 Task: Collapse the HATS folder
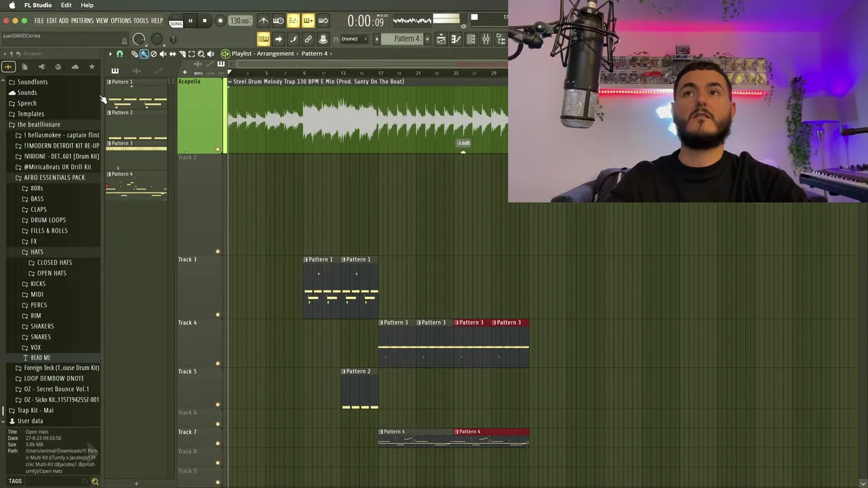(x=37, y=252)
